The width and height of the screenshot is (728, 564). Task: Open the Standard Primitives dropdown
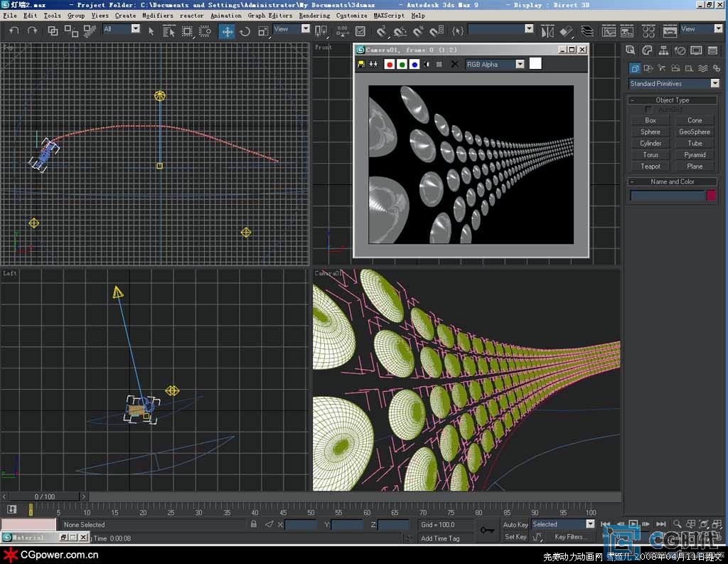[674, 84]
